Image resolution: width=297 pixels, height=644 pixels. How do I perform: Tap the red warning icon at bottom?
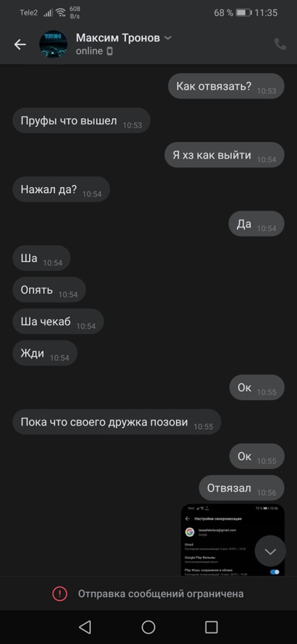tap(60, 593)
